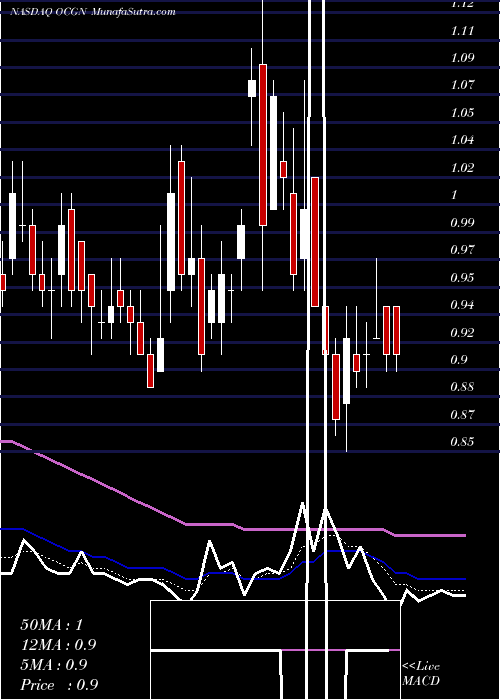The height and width of the screenshot is (700, 500).
Task: Click the 5MA : 0.9 legend entry
Action: point(54,665)
